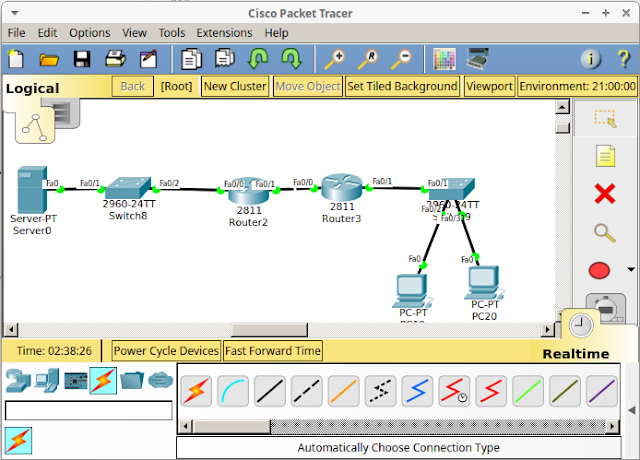This screenshot has height=460, width=640.
Task: Open the Extensions menu
Action: (x=224, y=33)
